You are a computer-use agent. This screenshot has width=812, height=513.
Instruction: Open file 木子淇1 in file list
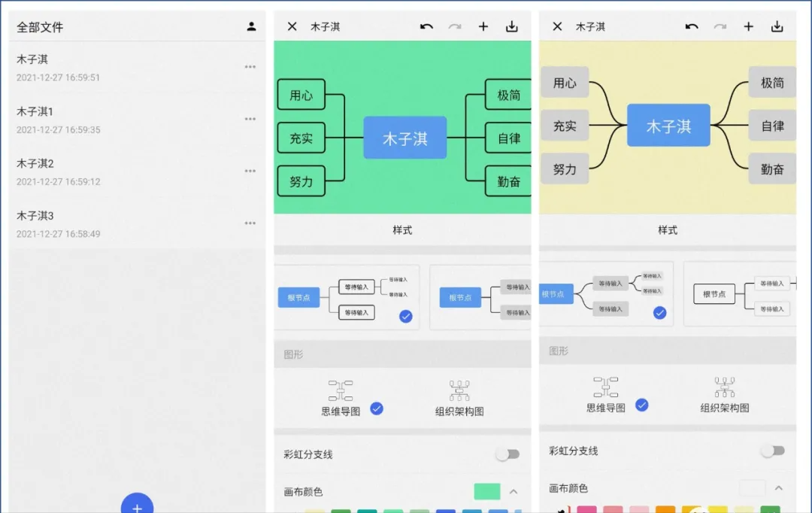point(137,120)
